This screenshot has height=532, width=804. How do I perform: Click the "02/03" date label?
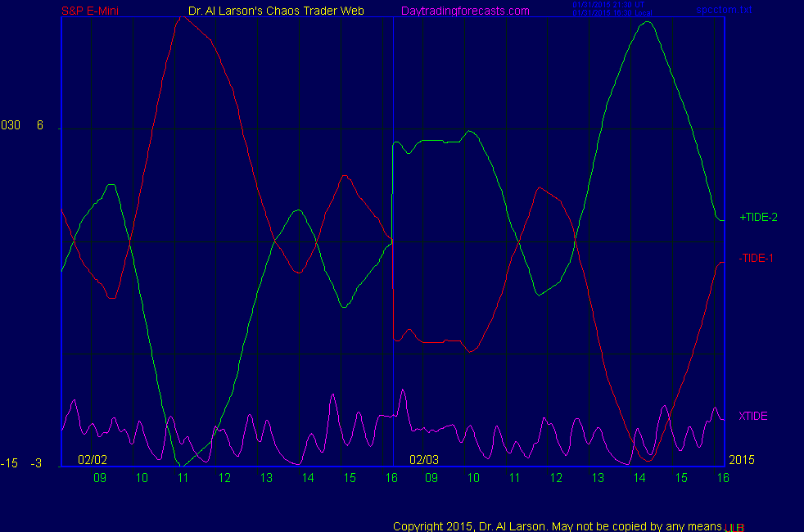(424, 460)
